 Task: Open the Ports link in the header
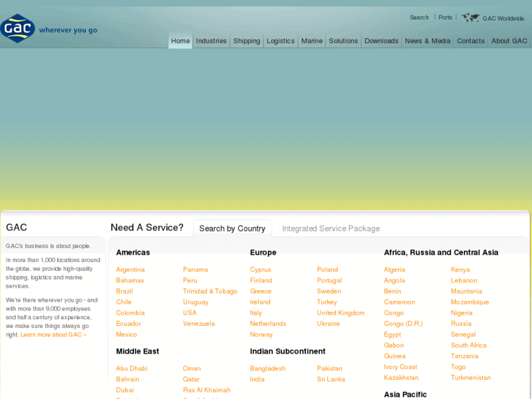[x=445, y=18]
